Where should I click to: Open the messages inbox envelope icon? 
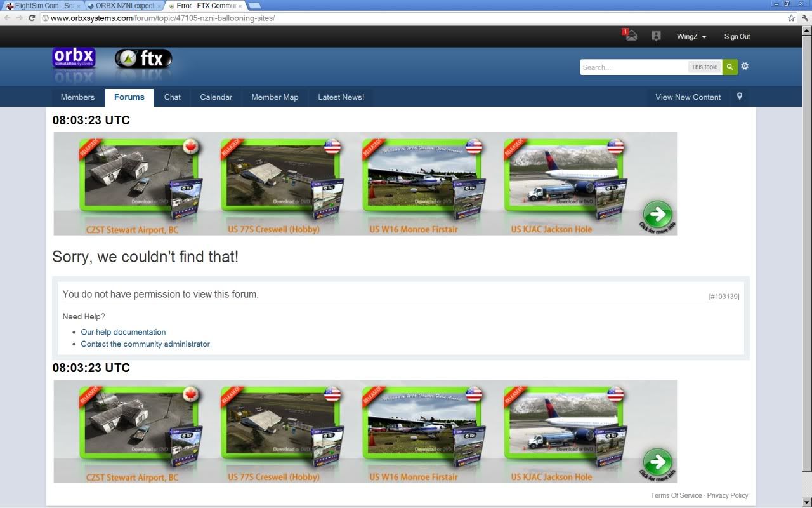pos(630,36)
